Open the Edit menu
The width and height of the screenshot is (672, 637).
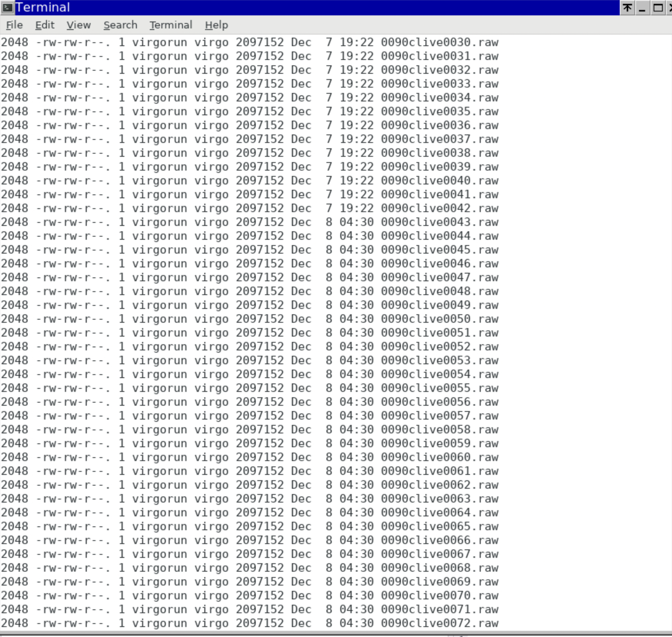(45, 25)
